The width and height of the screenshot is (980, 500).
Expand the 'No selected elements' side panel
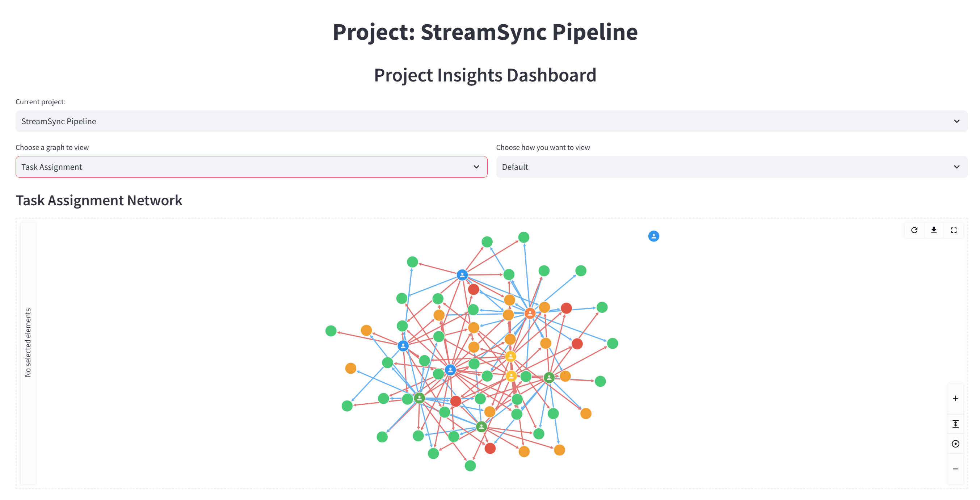pos(28,343)
